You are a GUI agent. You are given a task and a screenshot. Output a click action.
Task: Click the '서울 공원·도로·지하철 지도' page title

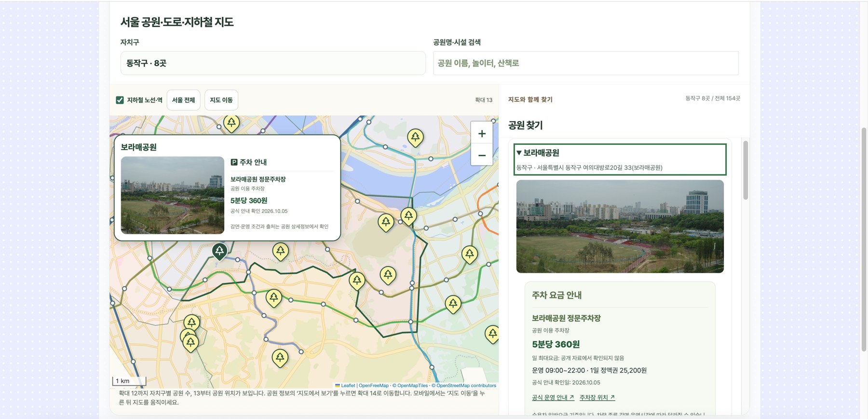point(177,22)
